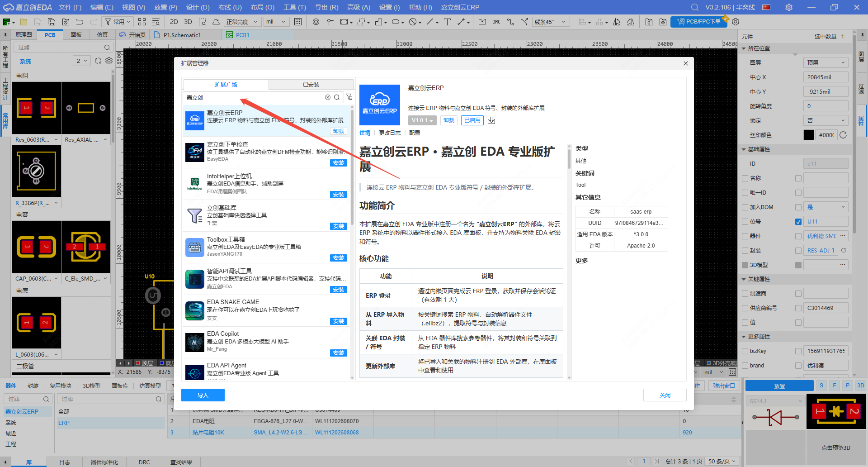Tick the 加入BOM property checkbox

[745, 207]
